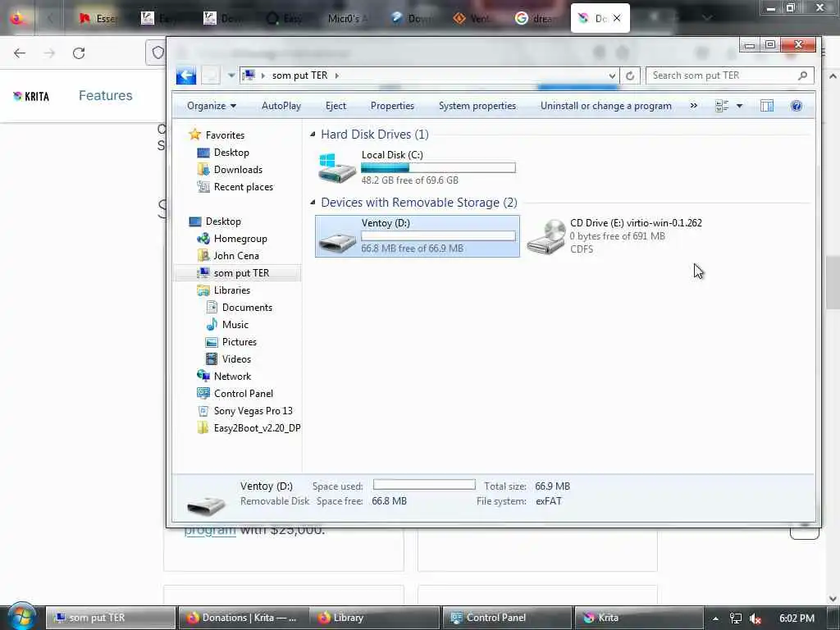Viewport: 840px width, 630px height.
Task: Open Recent places
Action: [243, 186]
